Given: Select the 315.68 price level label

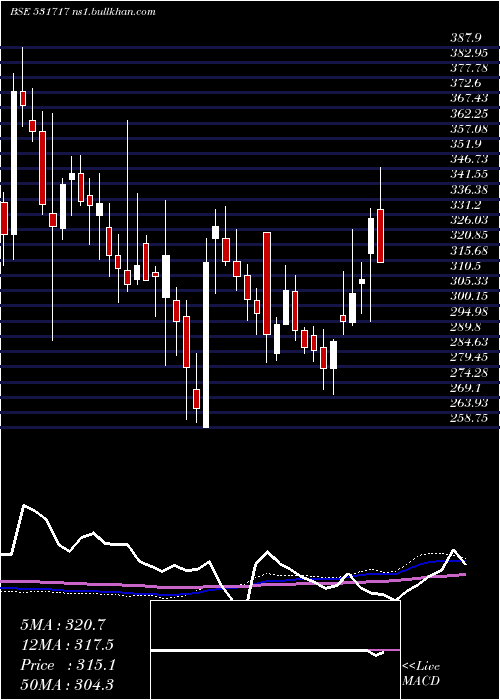Looking at the screenshot, I should (469, 250).
